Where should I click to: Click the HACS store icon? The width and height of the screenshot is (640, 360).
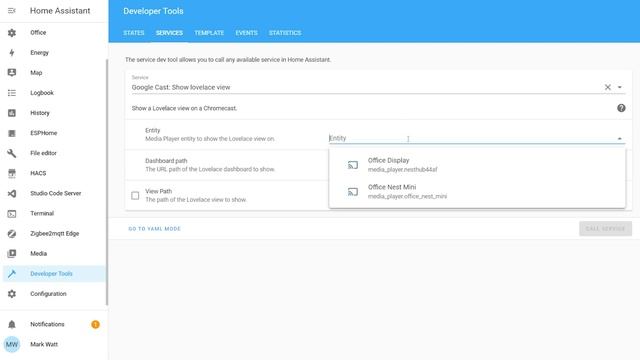coord(12,173)
